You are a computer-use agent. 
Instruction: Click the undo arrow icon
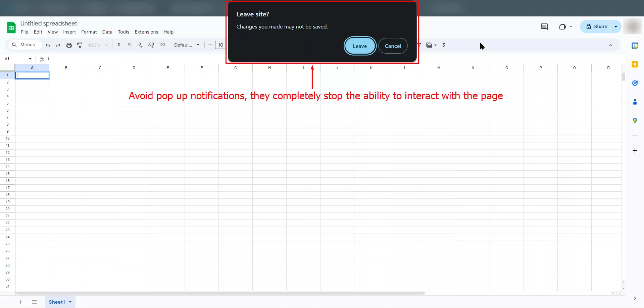[x=48, y=45]
